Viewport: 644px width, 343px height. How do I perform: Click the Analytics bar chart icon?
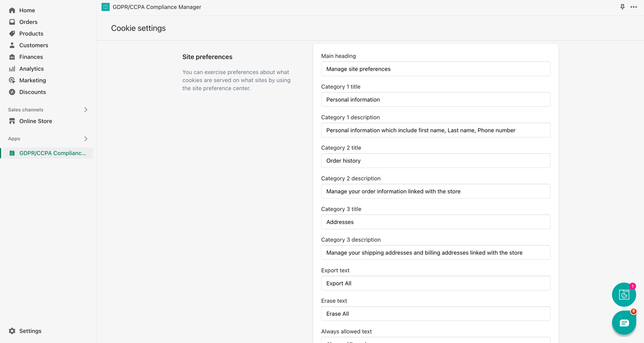pos(12,69)
